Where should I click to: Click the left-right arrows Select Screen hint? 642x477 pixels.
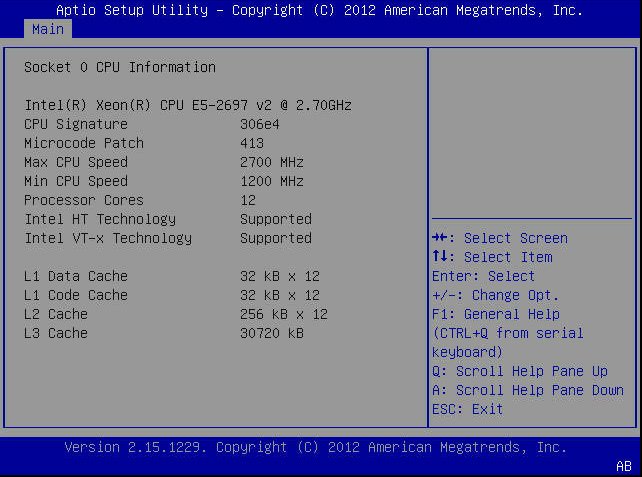click(x=500, y=238)
